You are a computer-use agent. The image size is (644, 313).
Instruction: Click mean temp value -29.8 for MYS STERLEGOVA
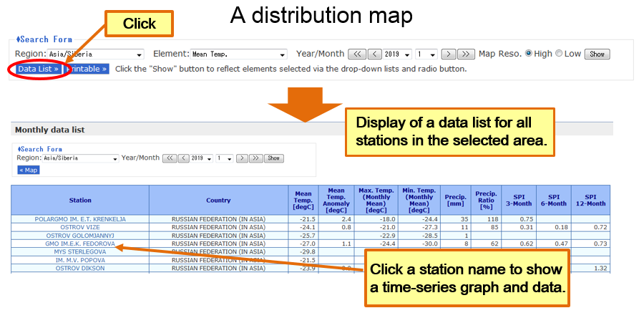tap(308, 251)
